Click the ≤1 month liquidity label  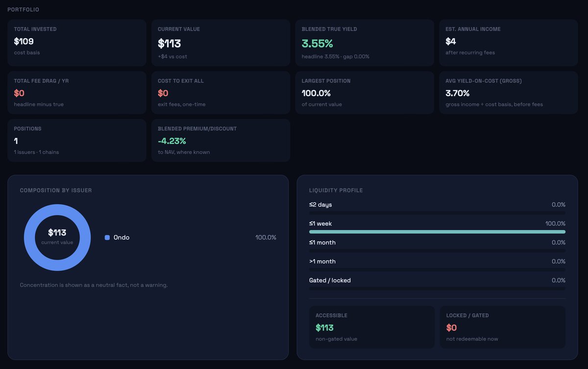pyautogui.click(x=322, y=243)
